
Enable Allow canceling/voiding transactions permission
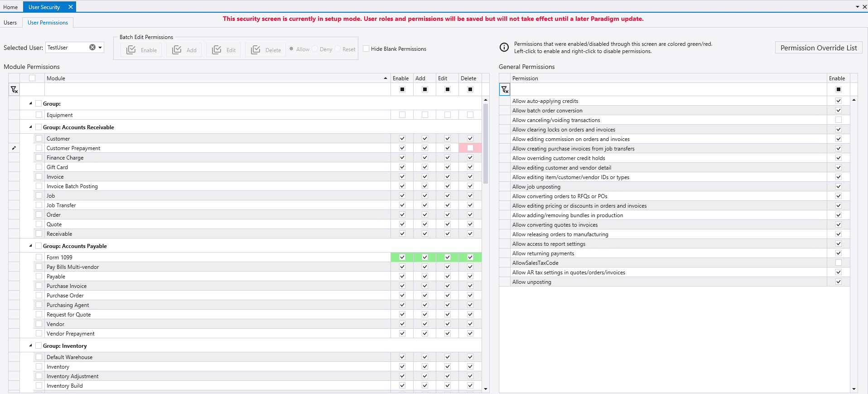[x=839, y=120]
